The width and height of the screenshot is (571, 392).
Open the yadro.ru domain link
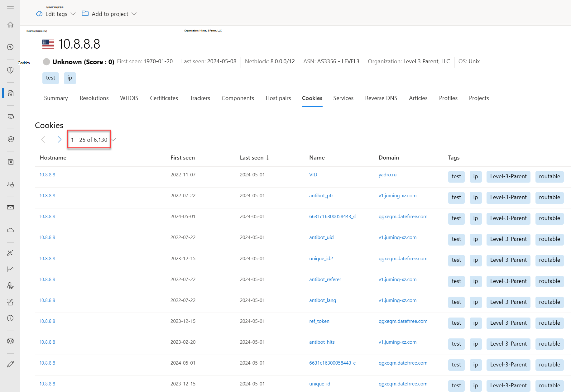pyautogui.click(x=388, y=175)
